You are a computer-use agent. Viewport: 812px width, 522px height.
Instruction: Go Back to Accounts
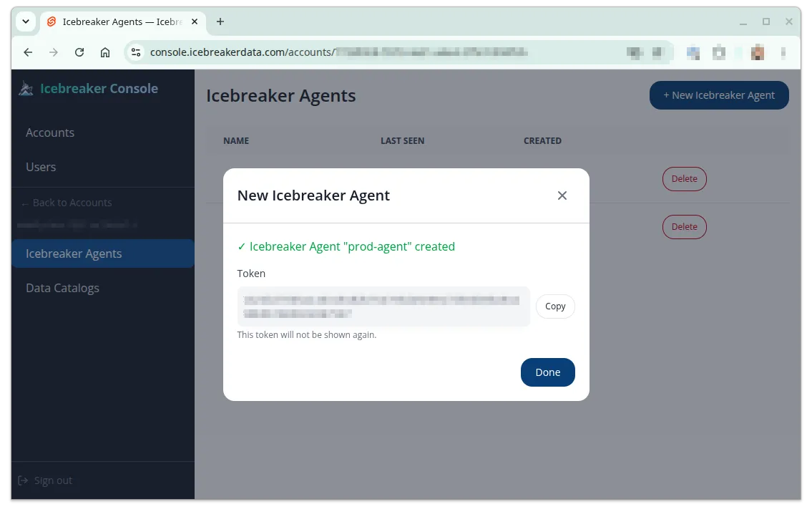pos(67,203)
